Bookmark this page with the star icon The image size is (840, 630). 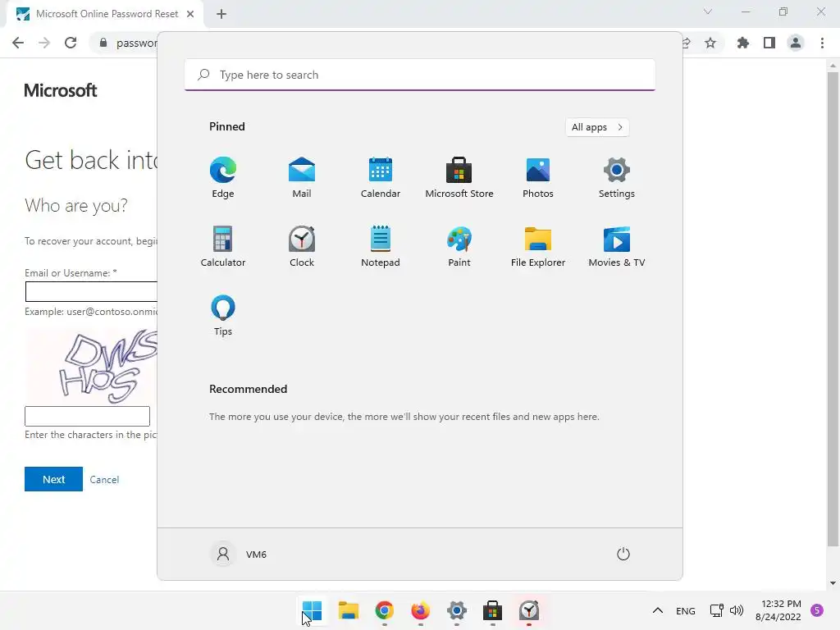pyautogui.click(x=710, y=43)
